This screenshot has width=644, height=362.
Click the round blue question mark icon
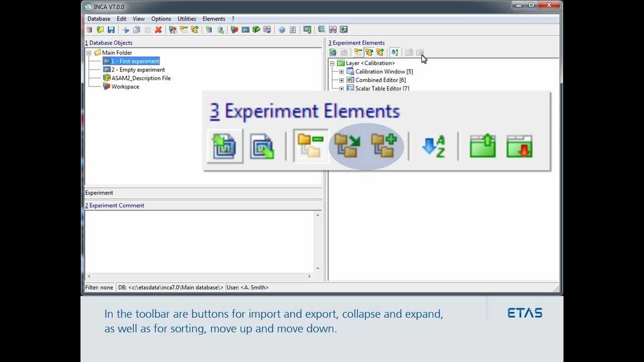[282, 30]
